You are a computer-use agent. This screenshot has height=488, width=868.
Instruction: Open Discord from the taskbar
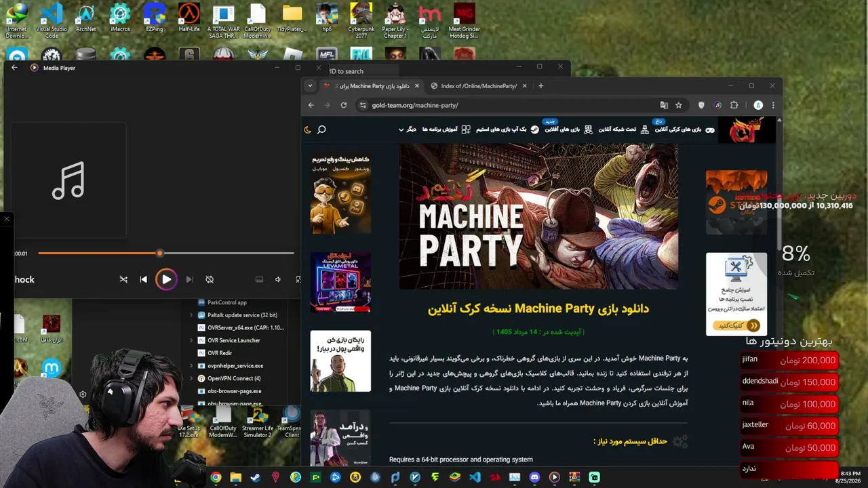534,477
